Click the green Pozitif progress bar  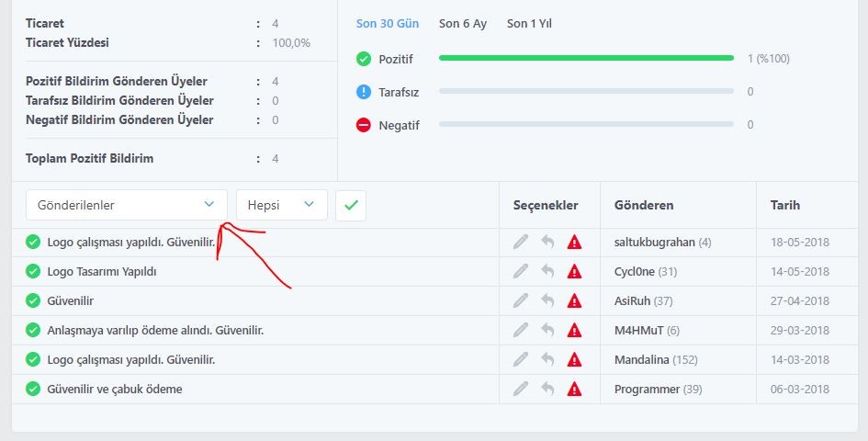(586, 58)
